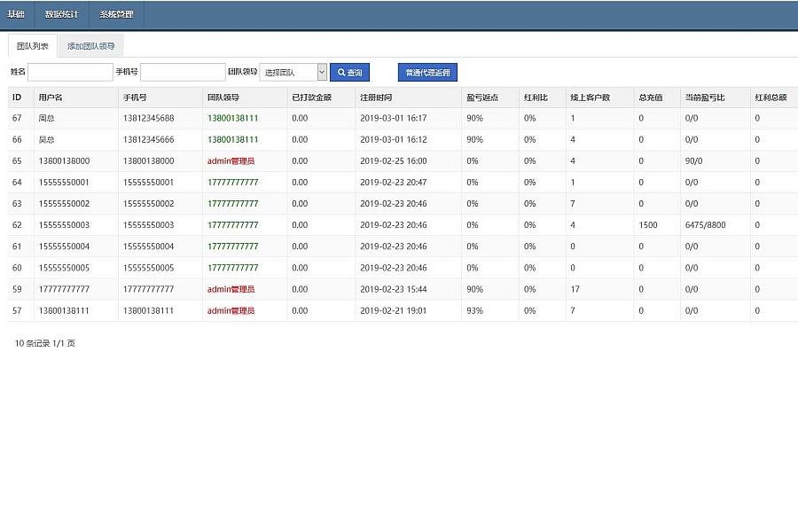Click the 93% rebate value in row 57

(475, 310)
